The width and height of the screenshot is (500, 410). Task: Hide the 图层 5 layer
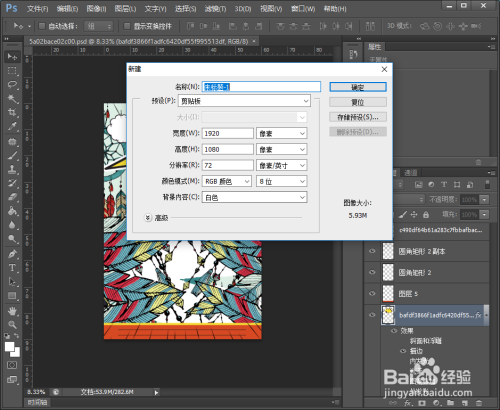[x=372, y=294]
